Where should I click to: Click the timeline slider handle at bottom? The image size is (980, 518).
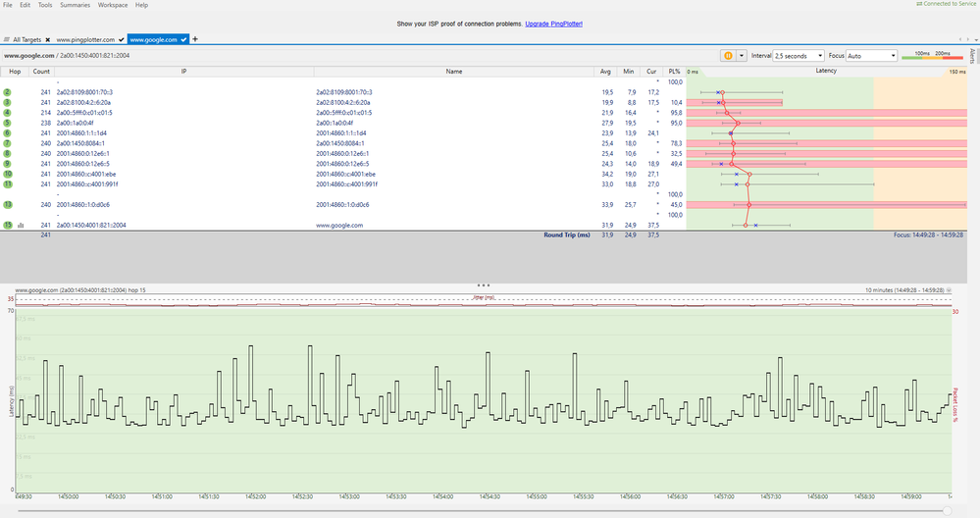click(x=947, y=510)
